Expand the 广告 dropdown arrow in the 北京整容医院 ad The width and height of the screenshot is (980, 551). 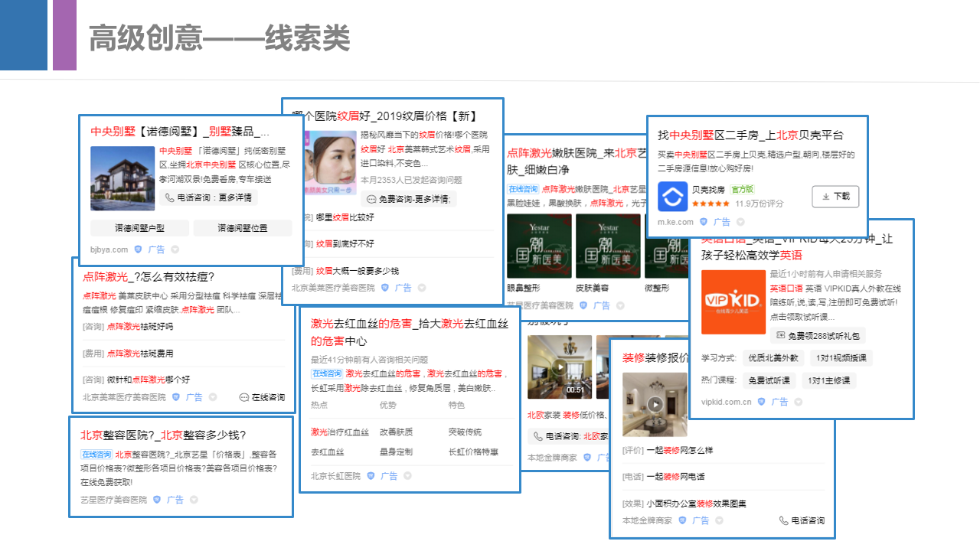point(194,500)
